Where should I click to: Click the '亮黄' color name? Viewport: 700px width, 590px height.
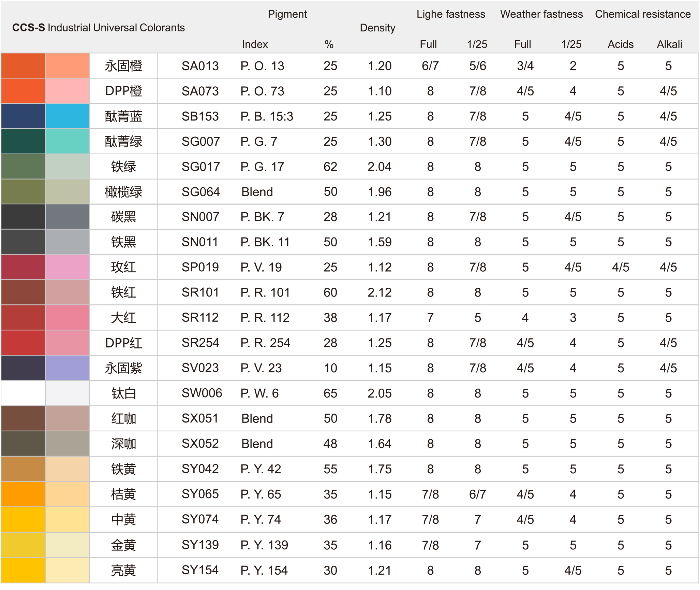[123, 570]
